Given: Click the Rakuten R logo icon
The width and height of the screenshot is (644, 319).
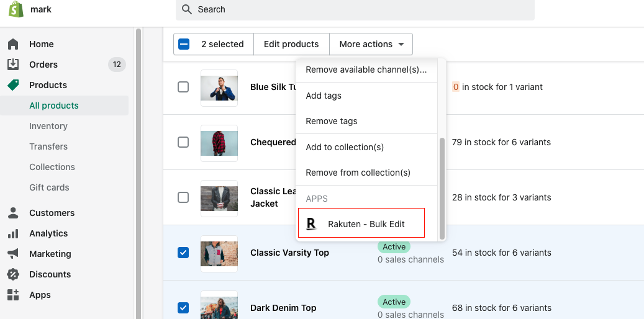Looking at the screenshot, I should click(x=312, y=224).
